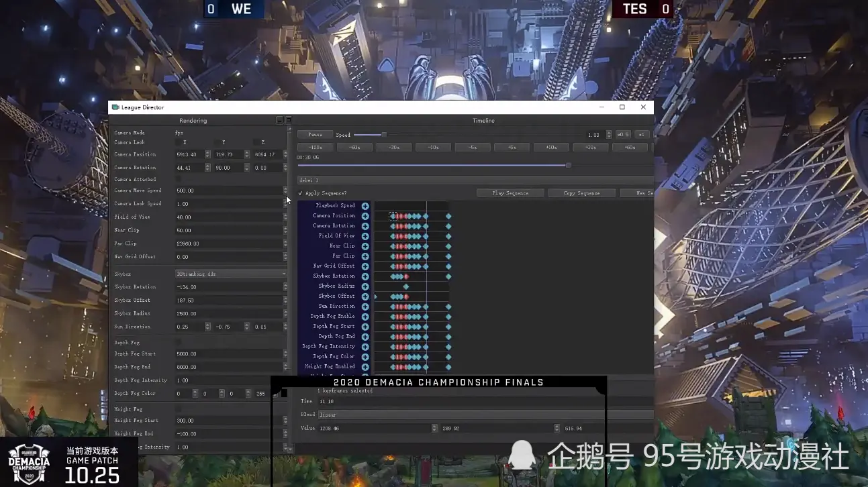Click the Skybox Rotation -134.00 input field
The height and width of the screenshot is (487, 868).
[x=231, y=287]
